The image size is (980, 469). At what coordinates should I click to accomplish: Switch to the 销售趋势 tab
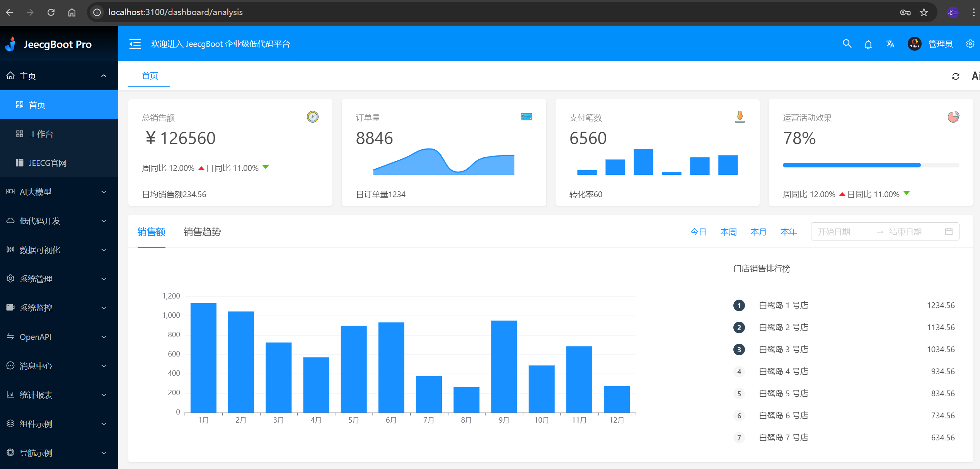click(x=202, y=232)
